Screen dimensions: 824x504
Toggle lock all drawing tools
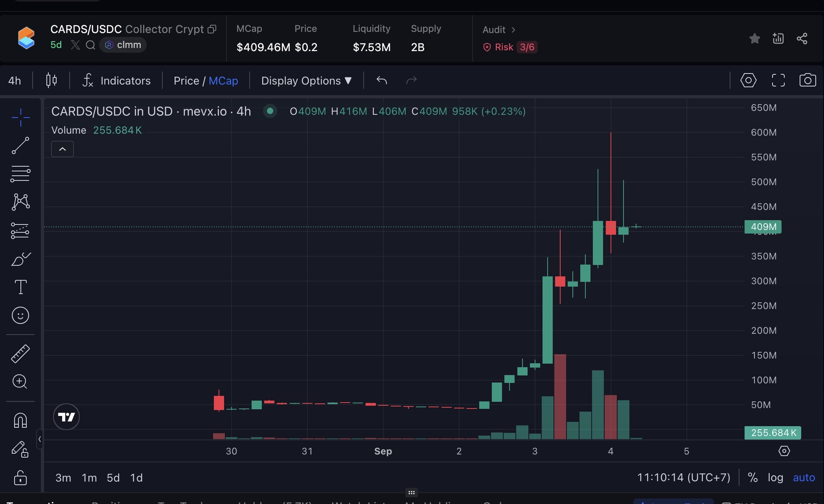(x=20, y=478)
